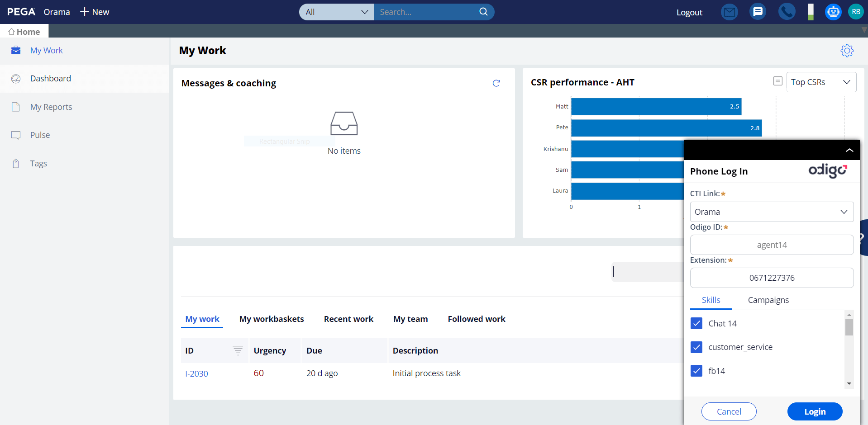This screenshot has width=868, height=425.
Task: Open the I-2030 work item link
Action: pyautogui.click(x=196, y=374)
